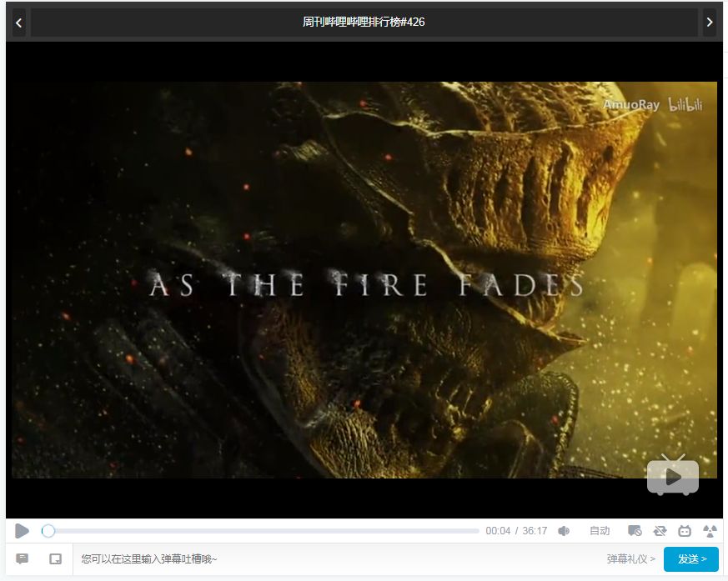
Task: Toggle the danmaku blocking display icon
Action: click(x=635, y=531)
